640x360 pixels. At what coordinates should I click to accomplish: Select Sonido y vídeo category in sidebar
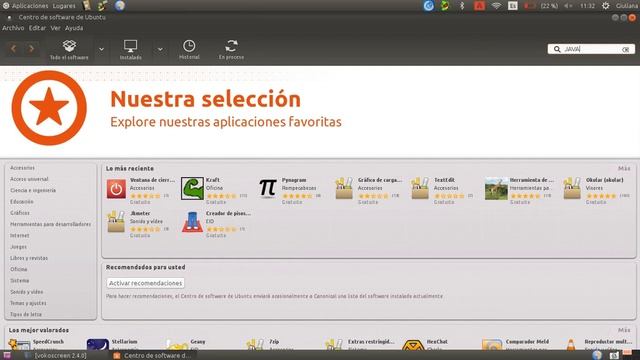27,292
